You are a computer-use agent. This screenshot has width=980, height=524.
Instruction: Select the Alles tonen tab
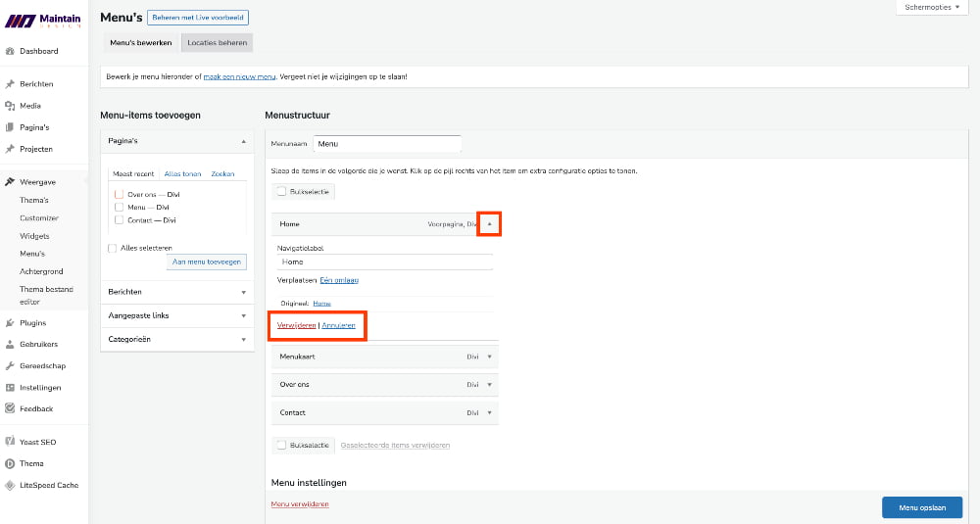[182, 174]
